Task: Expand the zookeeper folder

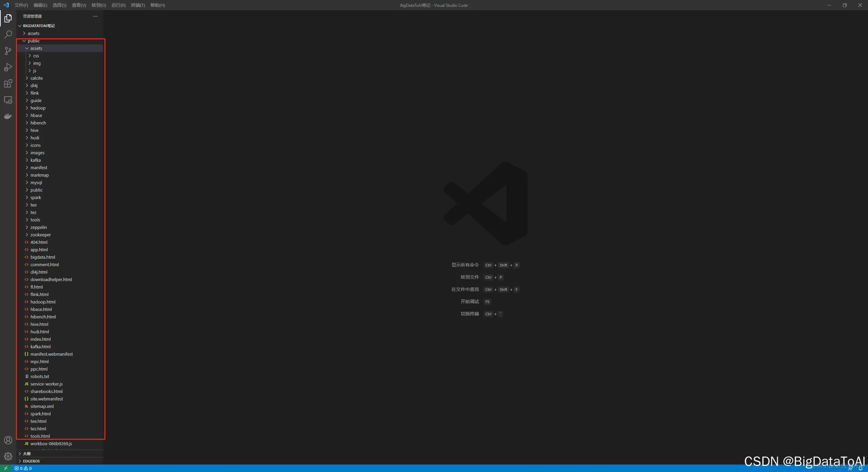Action: tap(40, 235)
